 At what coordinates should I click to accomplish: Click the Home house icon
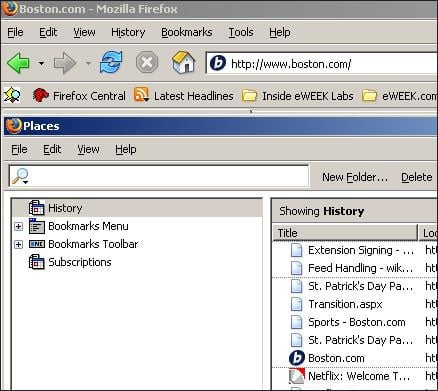click(183, 62)
